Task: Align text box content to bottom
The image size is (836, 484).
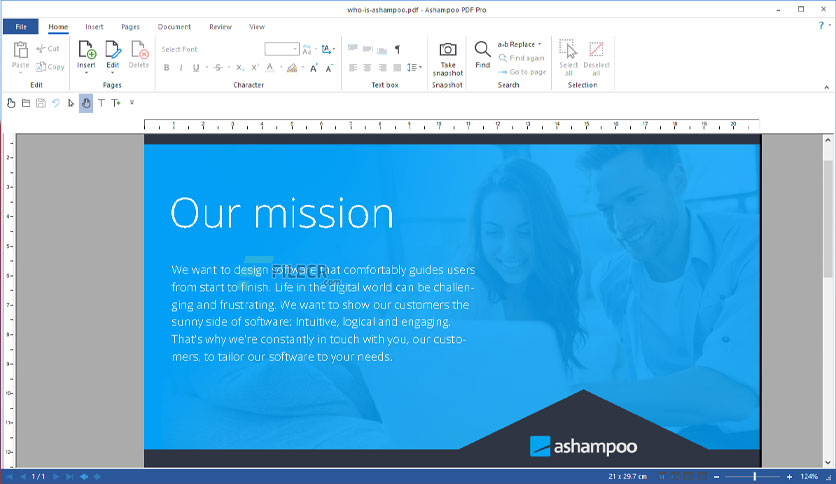Action: point(382,50)
